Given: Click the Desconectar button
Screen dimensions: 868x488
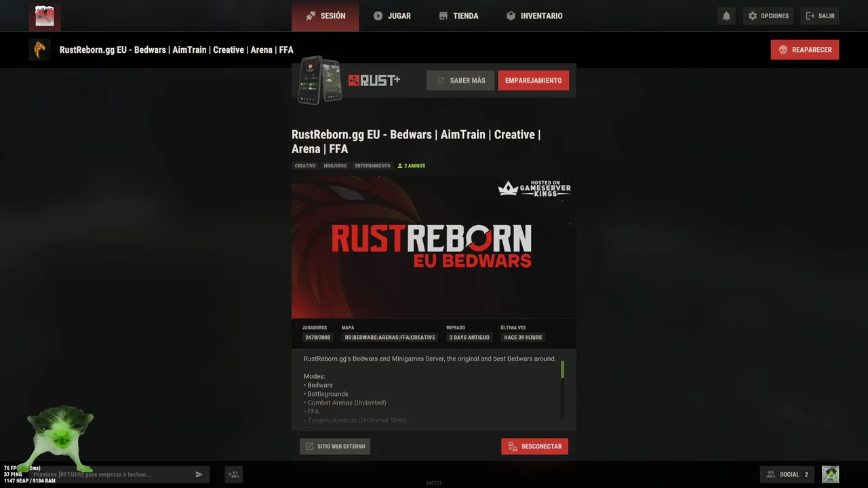Looking at the screenshot, I should click(x=534, y=447).
